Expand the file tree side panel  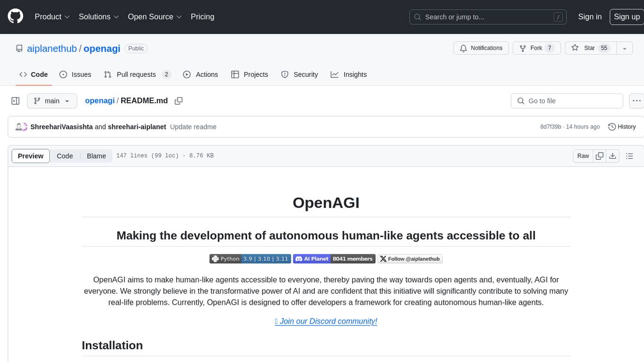coord(15,101)
